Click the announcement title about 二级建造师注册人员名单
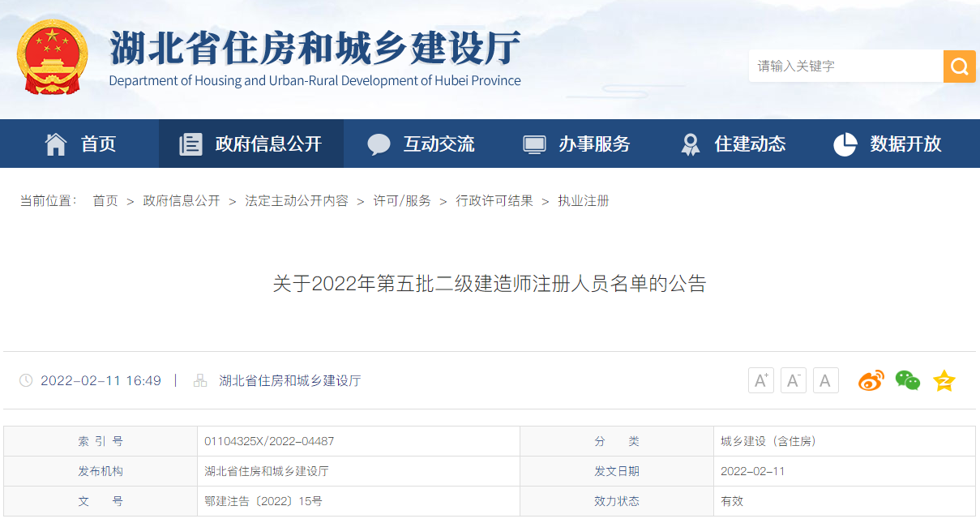This screenshot has width=980, height=523. pos(490,285)
